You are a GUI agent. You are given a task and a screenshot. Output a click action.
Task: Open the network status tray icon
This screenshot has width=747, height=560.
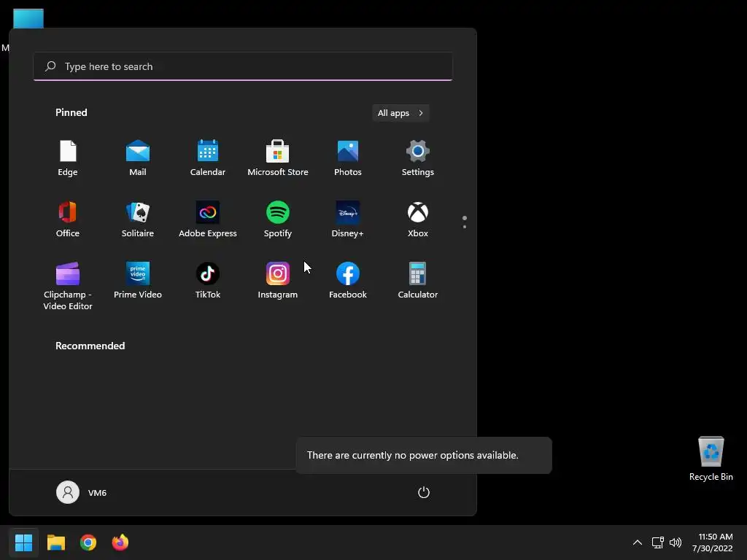tap(658, 542)
